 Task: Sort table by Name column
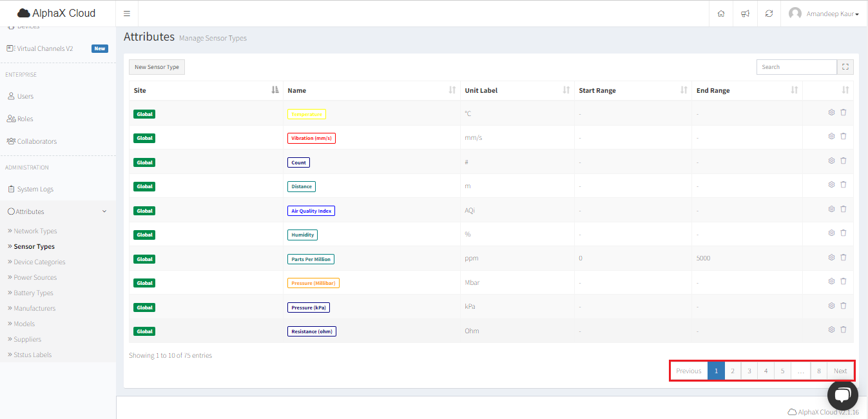(x=371, y=90)
